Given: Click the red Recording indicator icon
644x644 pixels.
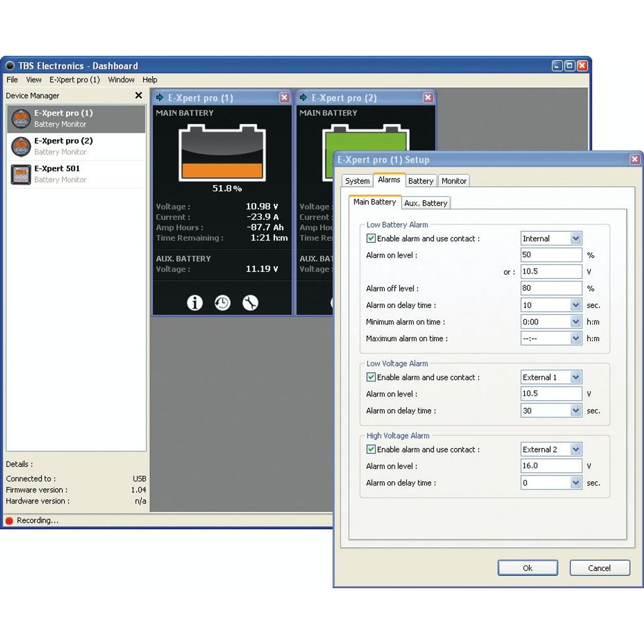Looking at the screenshot, I should tap(9, 521).
